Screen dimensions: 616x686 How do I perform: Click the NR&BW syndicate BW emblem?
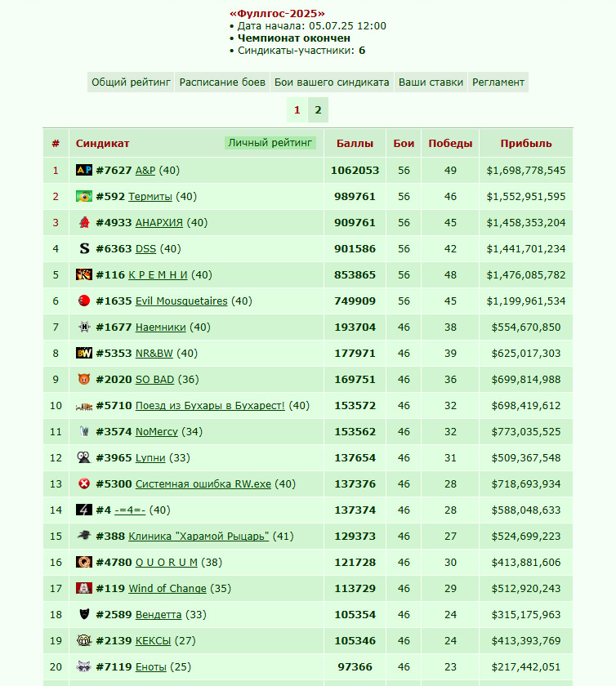coord(83,353)
